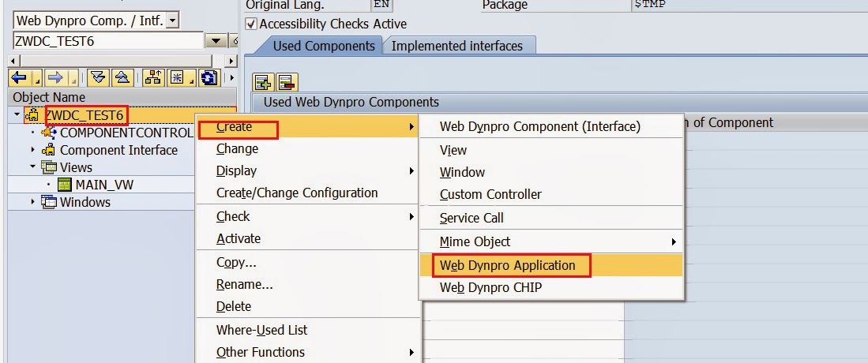868x363 pixels.
Task: Click the MAIN_VW view icon
Action: coord(65,185)
